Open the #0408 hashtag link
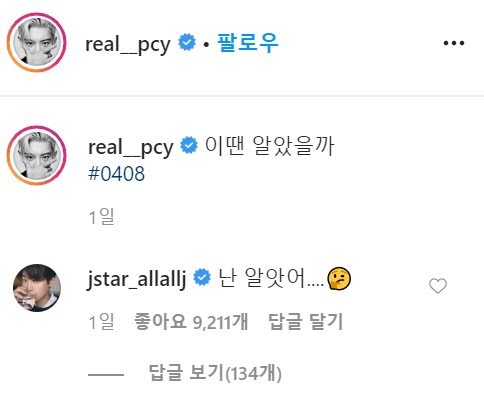 pyautogui.click(x=116, y=174)
